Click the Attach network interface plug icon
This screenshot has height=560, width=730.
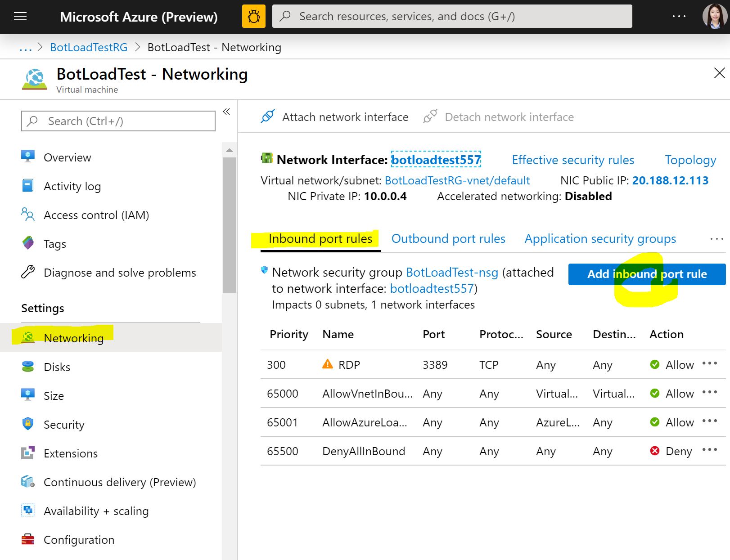(x=268, y=116)
